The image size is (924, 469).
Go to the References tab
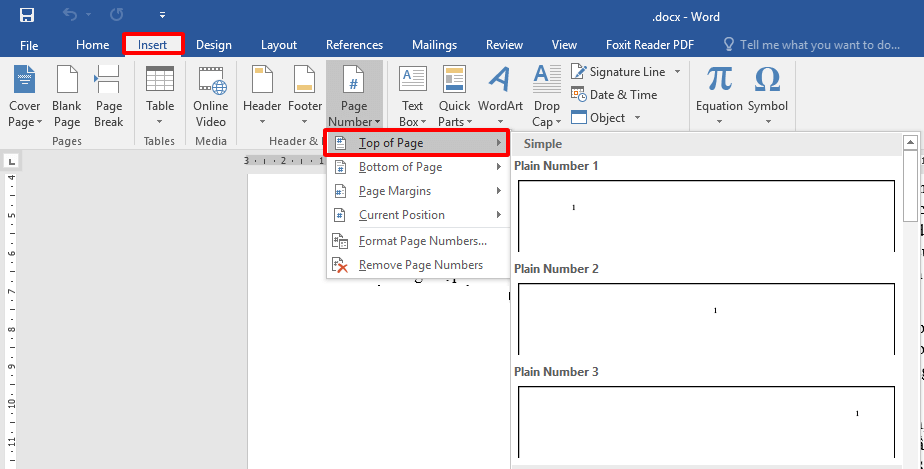[354, 45]
